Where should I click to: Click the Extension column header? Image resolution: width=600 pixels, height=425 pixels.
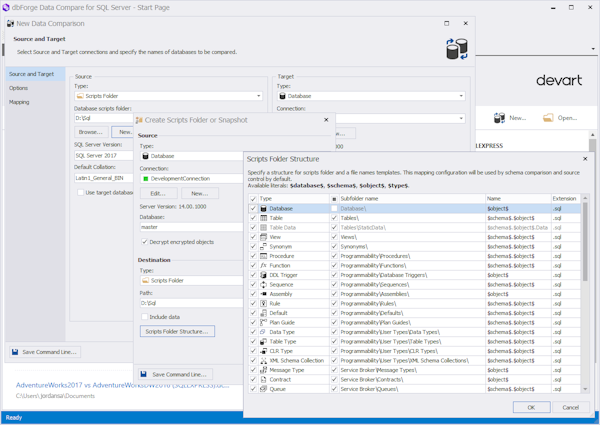pyautogui.click(x=566, y=199)
